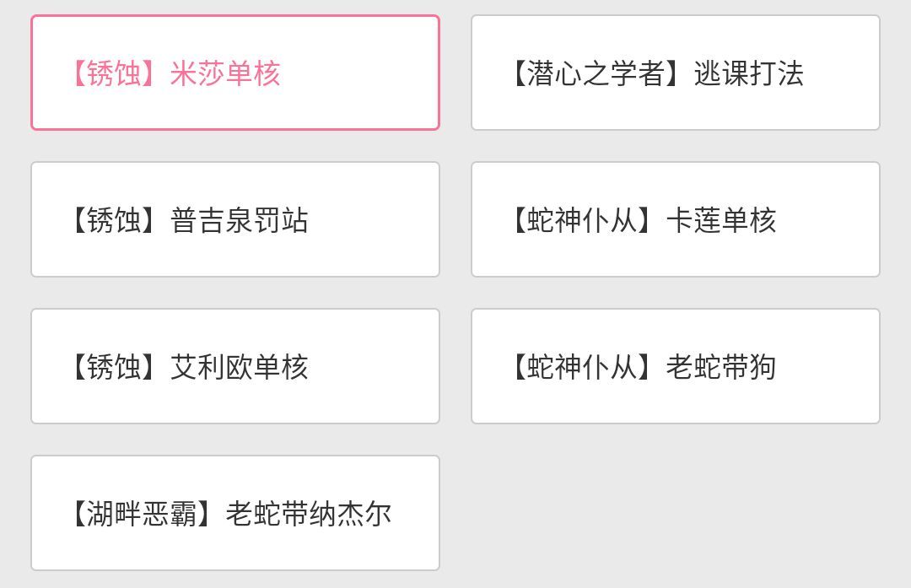Select the 【锈蚀】米莎单核 option
Screen dimensions: 911x588
pyautogui.click(x=234, y=73)
